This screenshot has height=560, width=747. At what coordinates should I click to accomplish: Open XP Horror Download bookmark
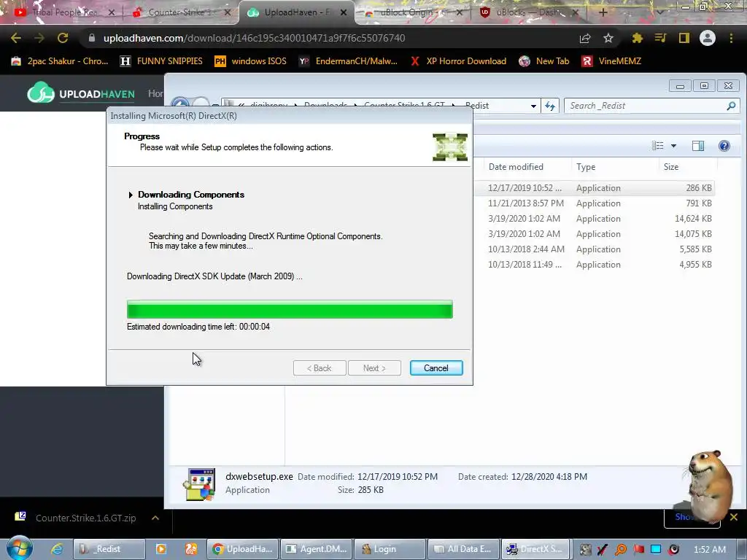click(458, 61)
